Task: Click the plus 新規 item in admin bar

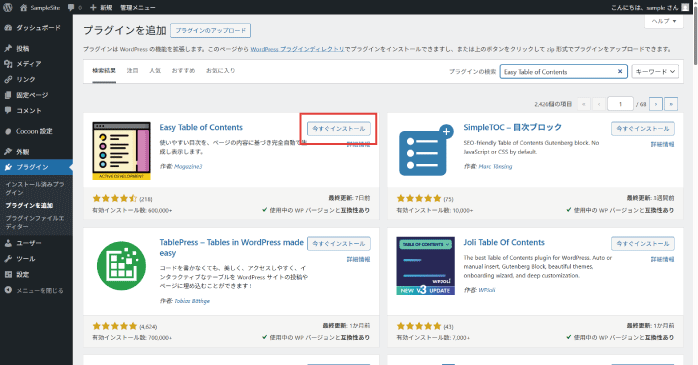Action: click(x=101, y=8)
